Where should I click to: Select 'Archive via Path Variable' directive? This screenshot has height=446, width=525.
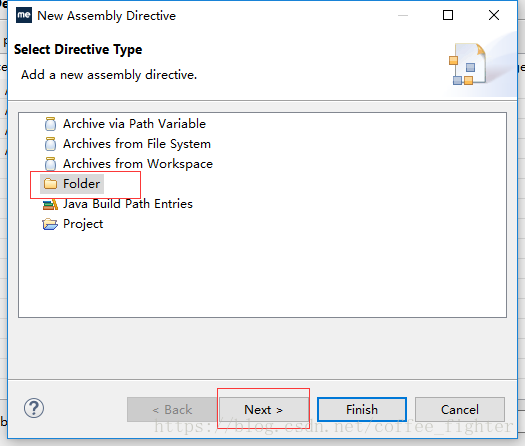(x=134, y=124)
